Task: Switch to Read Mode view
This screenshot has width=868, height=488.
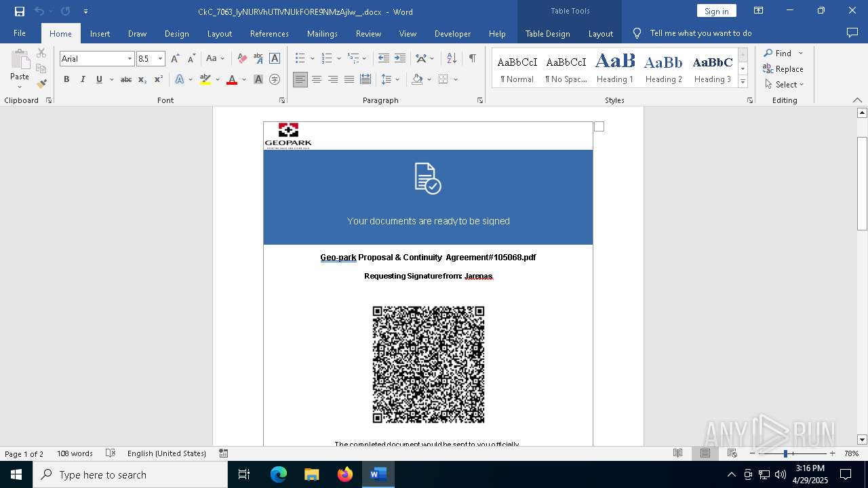Action: [x=677, y=453]
